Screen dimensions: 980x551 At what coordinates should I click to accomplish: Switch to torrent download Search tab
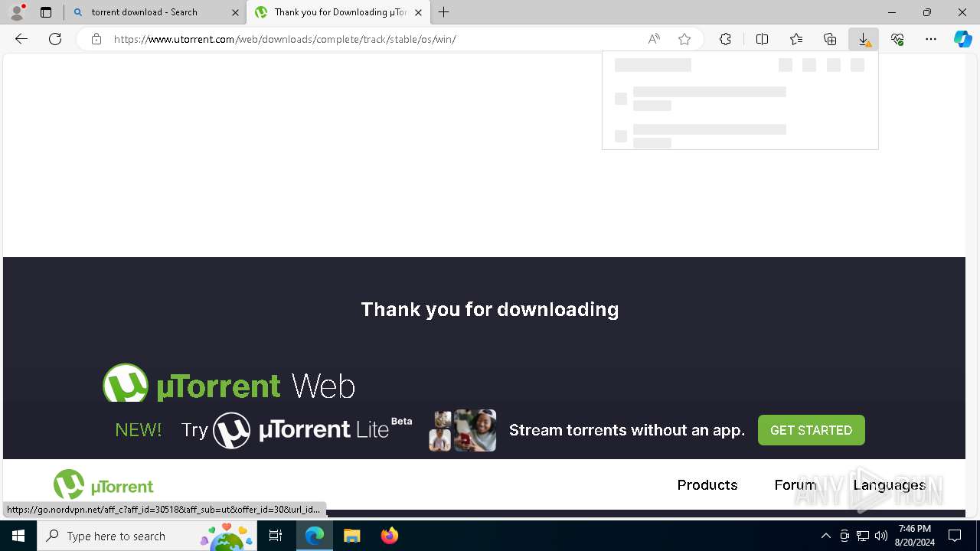155,12
